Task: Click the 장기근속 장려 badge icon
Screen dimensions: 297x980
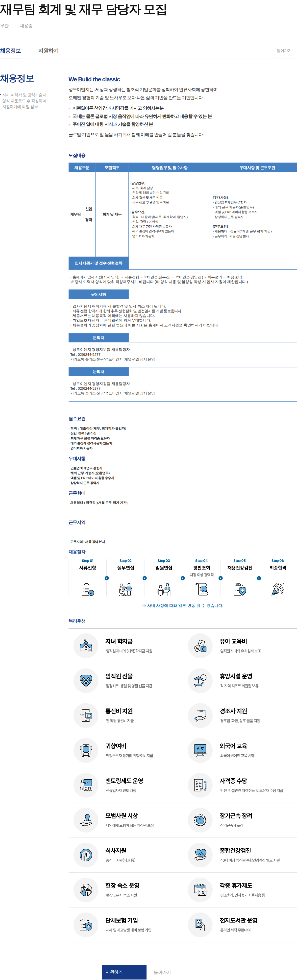Action: [x=200, y=820]
